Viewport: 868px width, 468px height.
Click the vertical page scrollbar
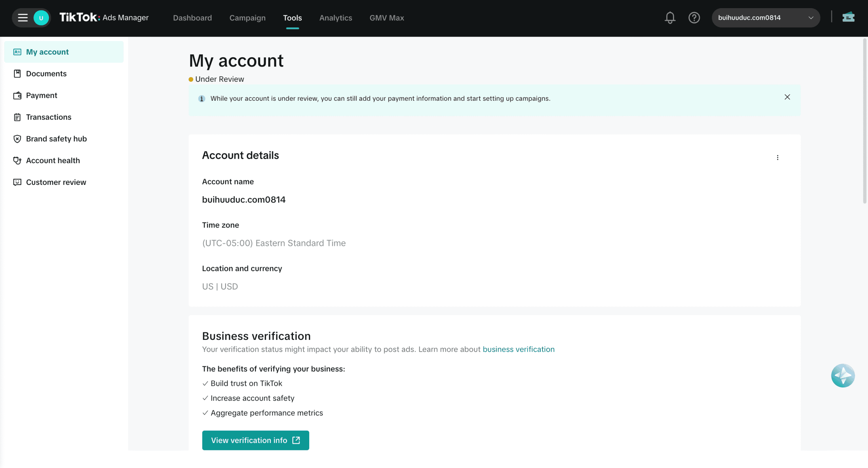tap(865, 122)
